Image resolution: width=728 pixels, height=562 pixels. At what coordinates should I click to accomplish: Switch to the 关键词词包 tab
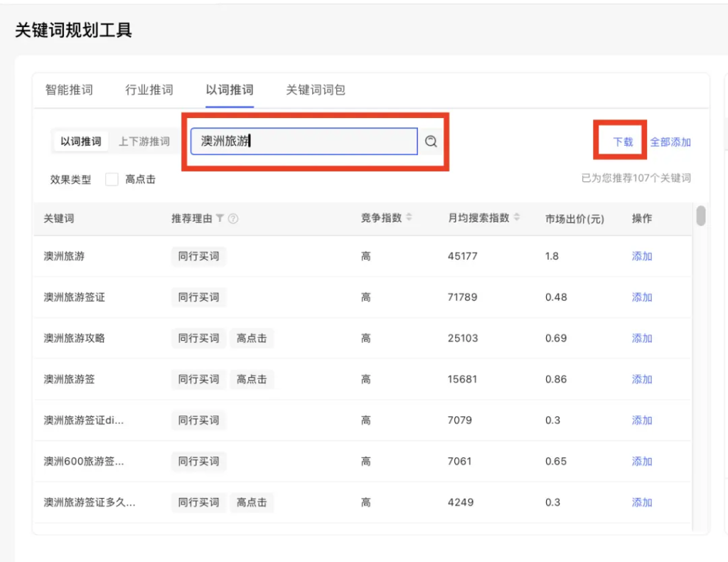pos(314,90)
